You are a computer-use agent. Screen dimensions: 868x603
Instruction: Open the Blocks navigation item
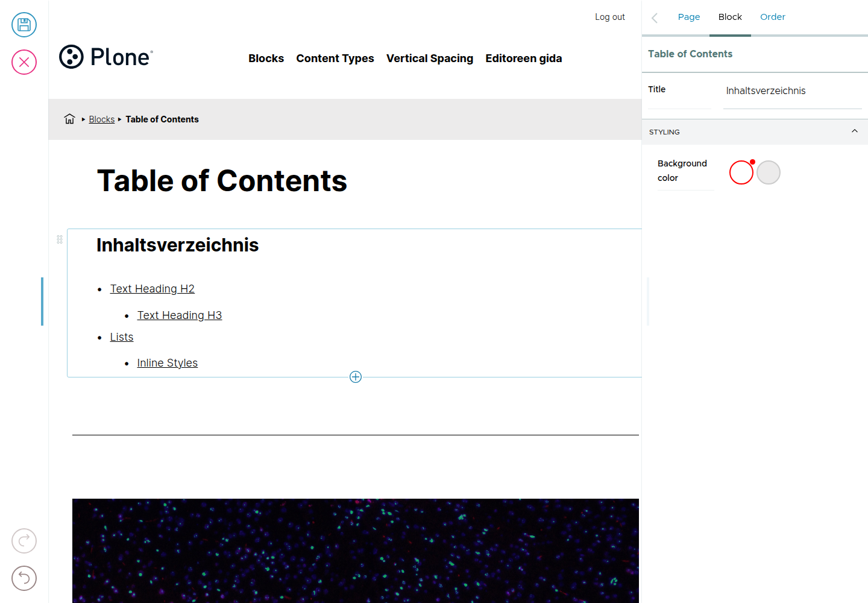[x=266, y=58]
